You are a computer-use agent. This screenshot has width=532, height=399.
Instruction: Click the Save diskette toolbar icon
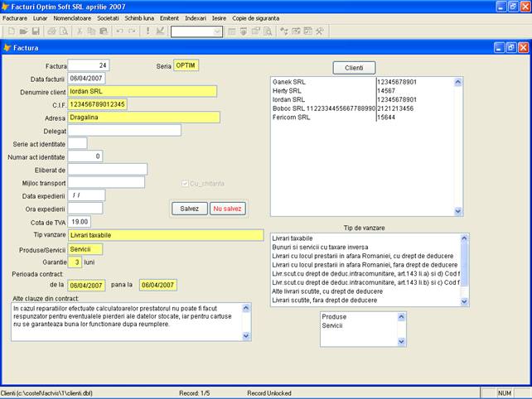(x=34, y=31)
